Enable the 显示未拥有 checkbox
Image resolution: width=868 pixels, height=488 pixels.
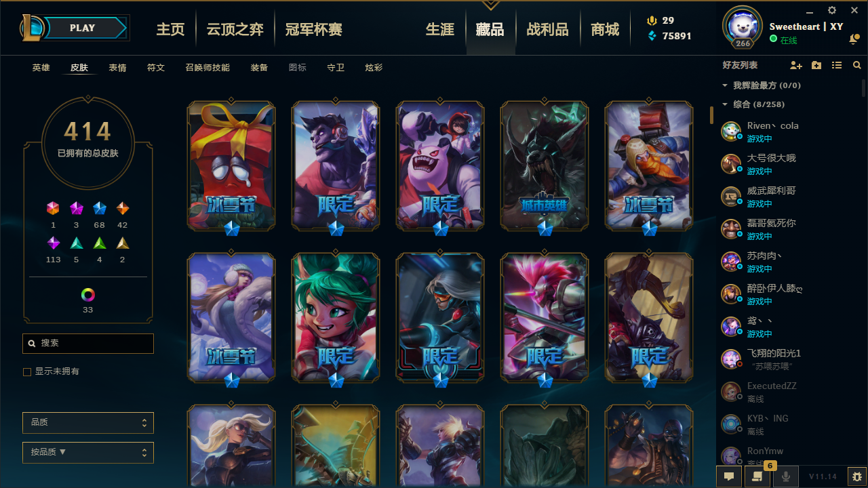pyautogui.click(x=27, y=372)
